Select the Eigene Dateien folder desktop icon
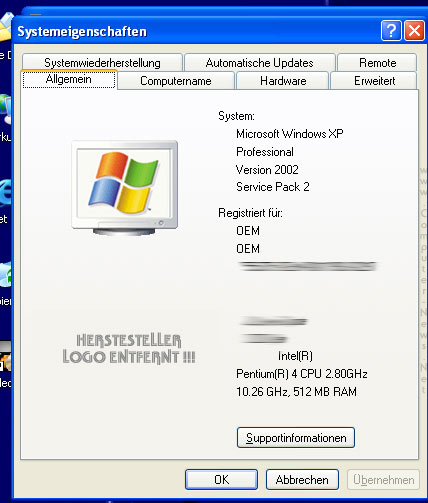 point(6,27)
